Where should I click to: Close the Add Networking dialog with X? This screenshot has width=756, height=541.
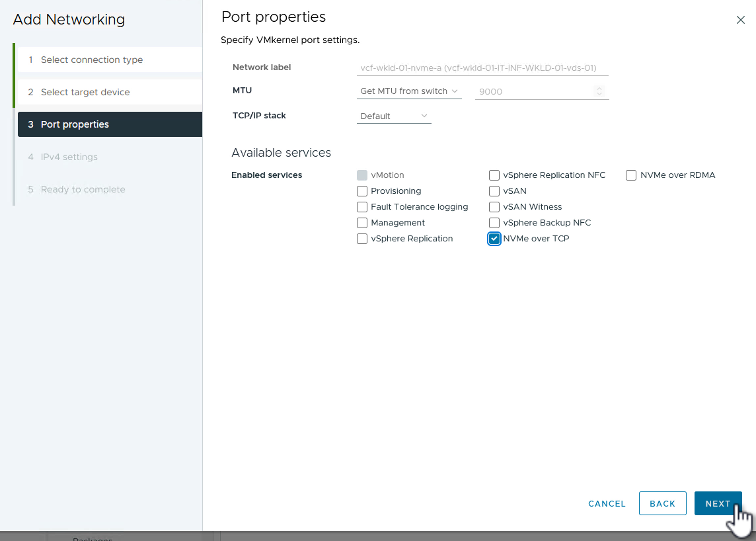pos(740,20)
